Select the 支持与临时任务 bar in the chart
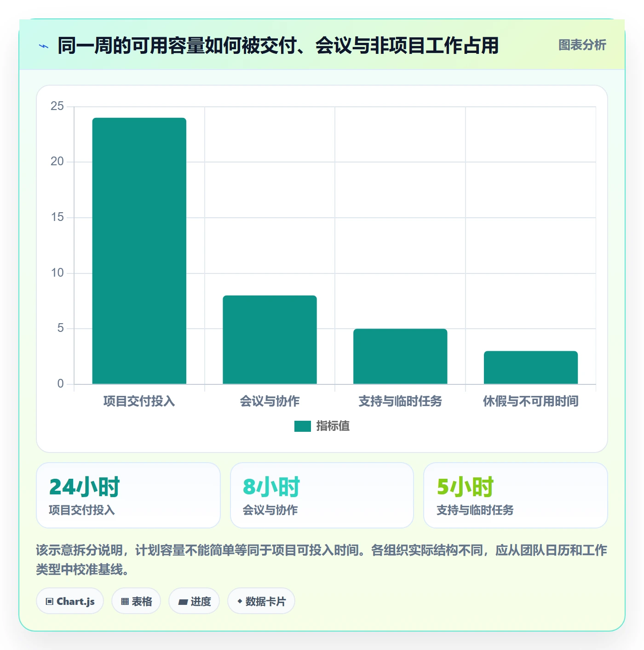The height and width of the screenshot is (650, 644). (x=400, y=356)
